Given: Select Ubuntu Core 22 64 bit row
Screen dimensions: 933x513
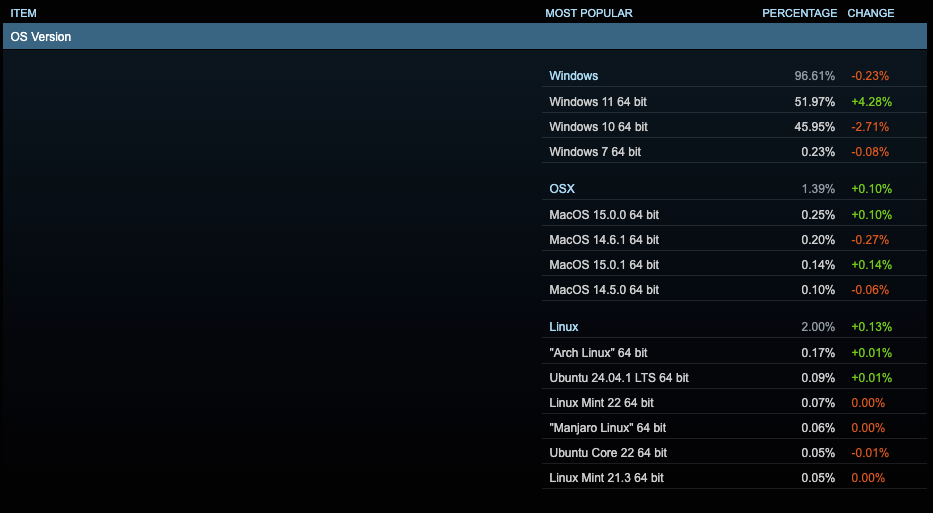Looking at the screenshot, I should pyautogui.click(x=734, y=453).
